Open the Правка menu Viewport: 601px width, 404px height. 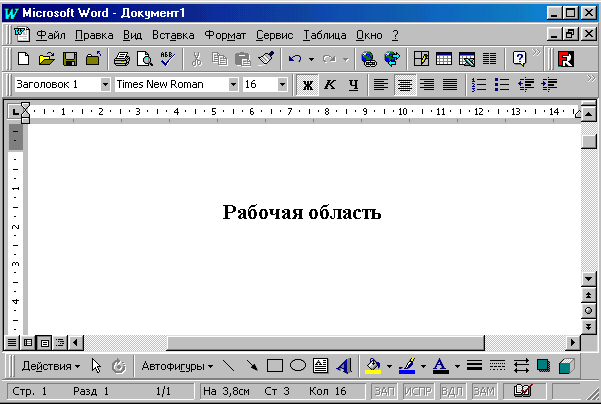94,35
